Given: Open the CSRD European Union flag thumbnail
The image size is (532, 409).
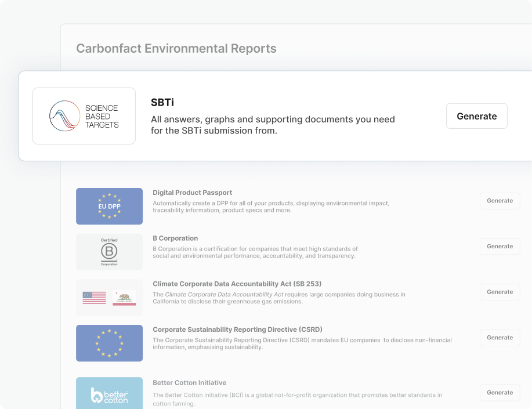Looking at the screenshot, I should [109, 343].
